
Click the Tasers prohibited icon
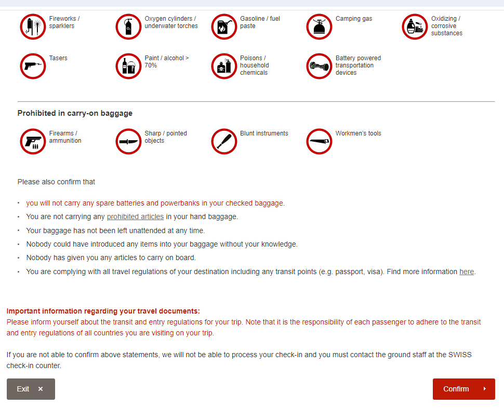33,66
